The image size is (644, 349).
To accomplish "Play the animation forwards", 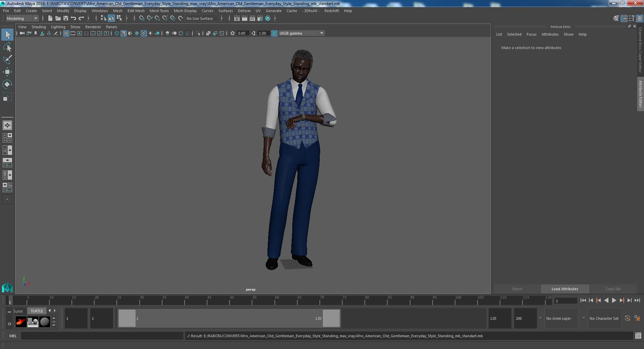I will (614, 301).
